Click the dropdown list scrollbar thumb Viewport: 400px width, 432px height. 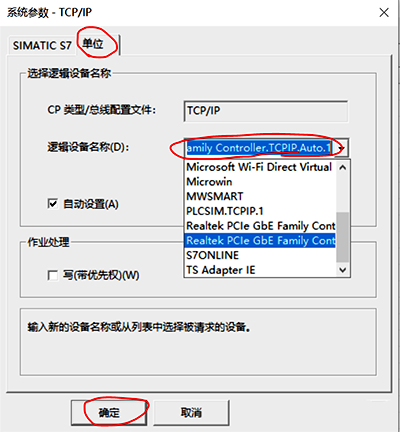[343, 237]
